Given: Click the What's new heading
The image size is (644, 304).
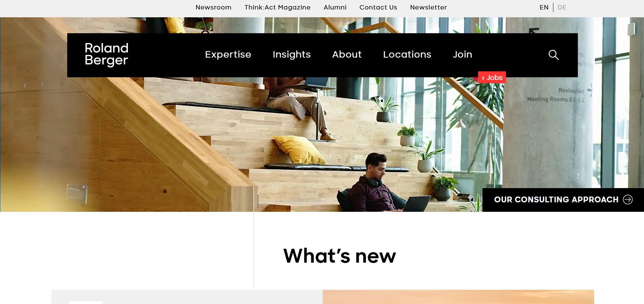Looking at the screenshot, I should pos(340,256).
